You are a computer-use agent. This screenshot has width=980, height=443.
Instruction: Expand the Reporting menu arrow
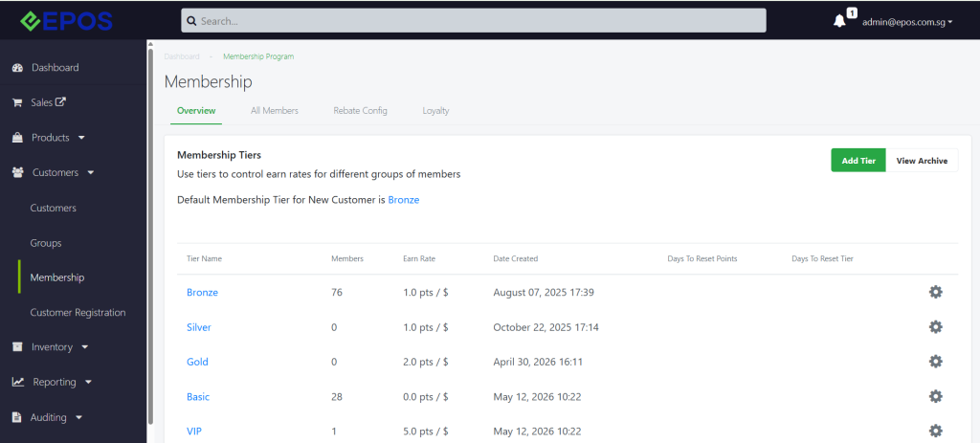88,382
